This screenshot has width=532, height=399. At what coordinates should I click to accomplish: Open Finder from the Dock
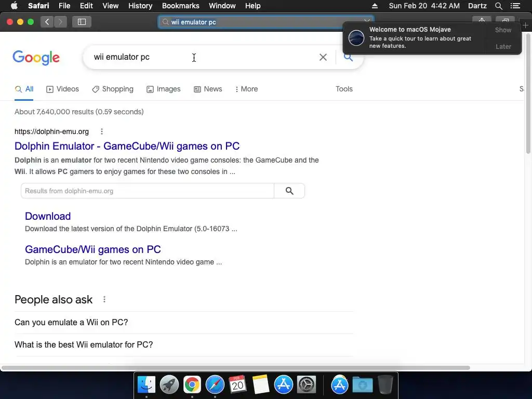tap(146, 385)
